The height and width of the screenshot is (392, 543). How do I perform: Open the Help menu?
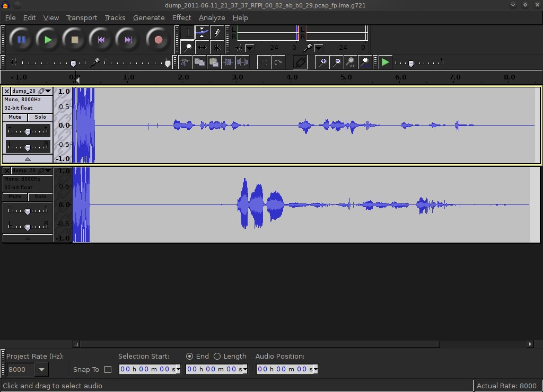[x=240, y=17]
